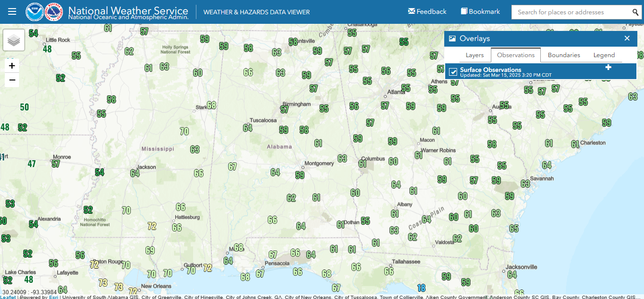This screenshot has height=299, width=644.
Task: Uncheck the Surface Observations checkbox
Action: (x=453, y=72)
